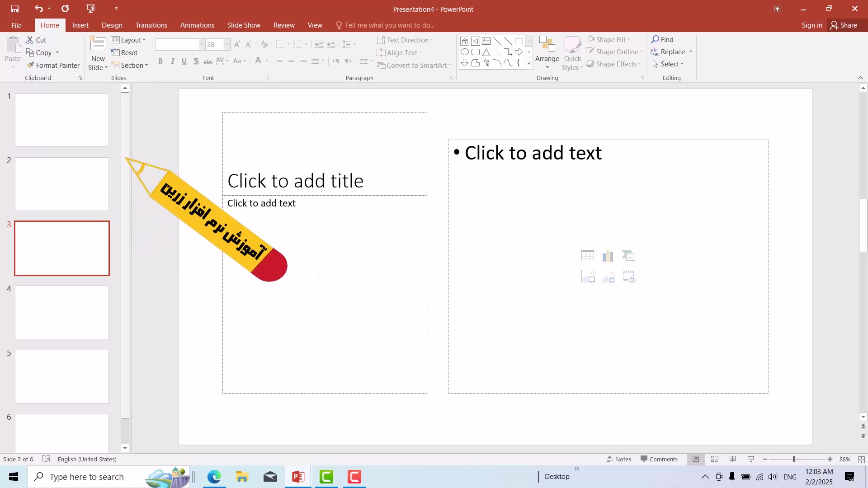Image resolution: width=868 pixels, height=488 pixels.
Task: Click the zoom slider handle
Action: click(794, 459)
